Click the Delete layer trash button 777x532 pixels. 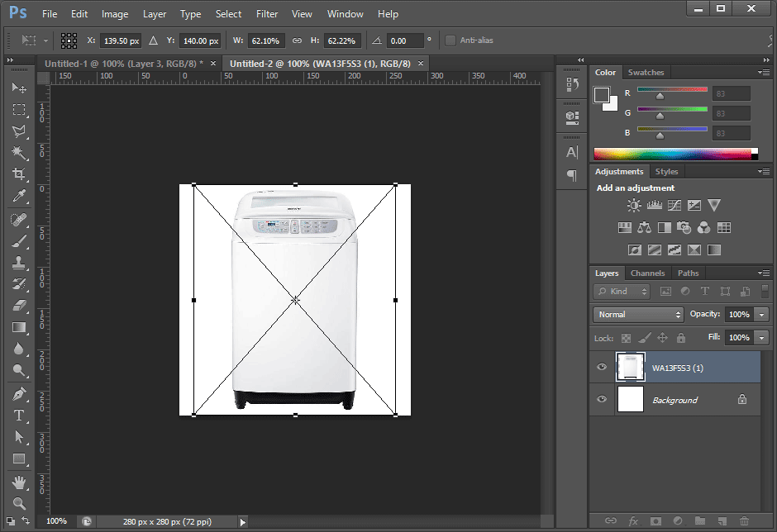click(746, 521)
